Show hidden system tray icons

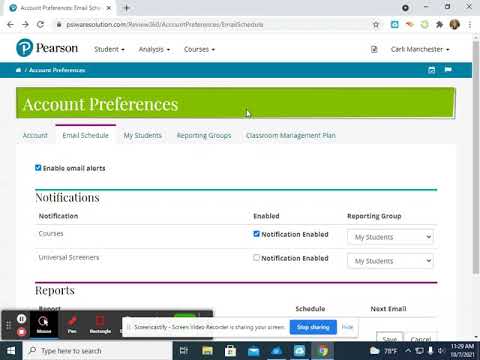point(408,351)
